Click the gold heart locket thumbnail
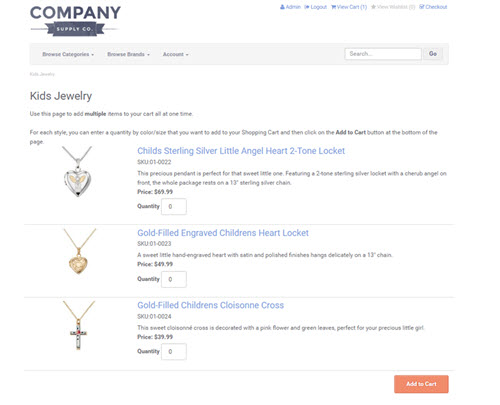Viewport: 500px width, 405px height. pyautogui.click(x=79, y=251)
